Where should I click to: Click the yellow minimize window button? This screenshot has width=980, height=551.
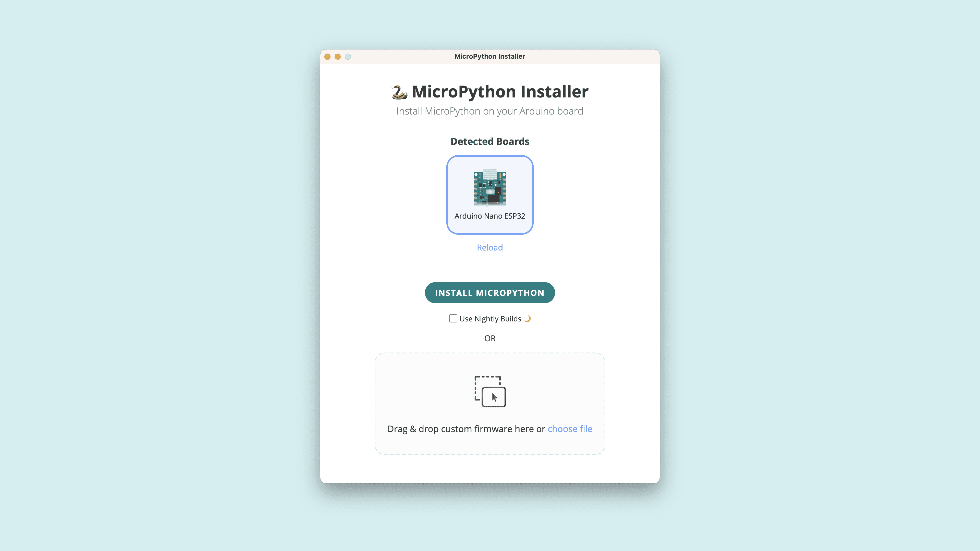pyautogui.click(x=337, y=57)
